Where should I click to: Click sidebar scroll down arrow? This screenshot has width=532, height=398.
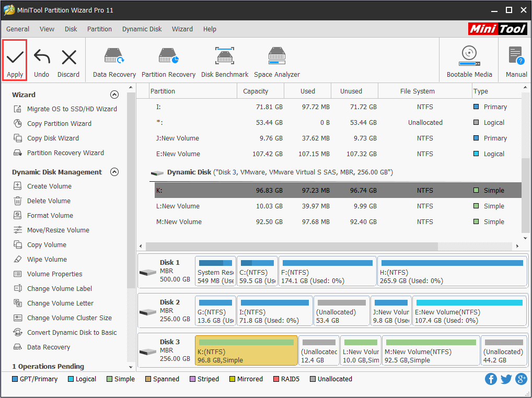tap(131, 367)
